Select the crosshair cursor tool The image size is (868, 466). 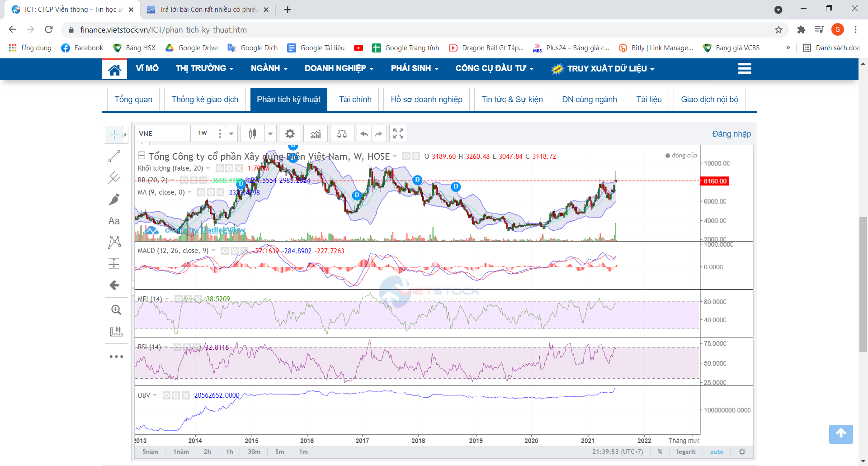114,134
